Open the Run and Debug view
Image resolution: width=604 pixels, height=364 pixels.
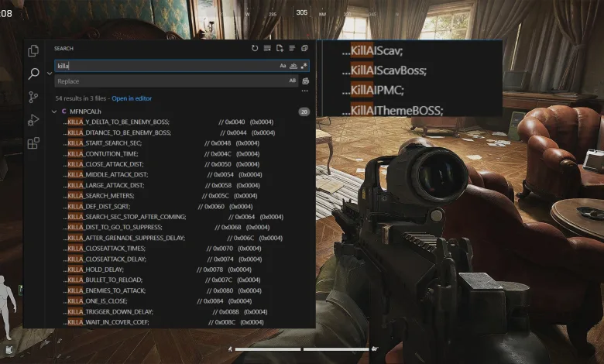[33, 120]
